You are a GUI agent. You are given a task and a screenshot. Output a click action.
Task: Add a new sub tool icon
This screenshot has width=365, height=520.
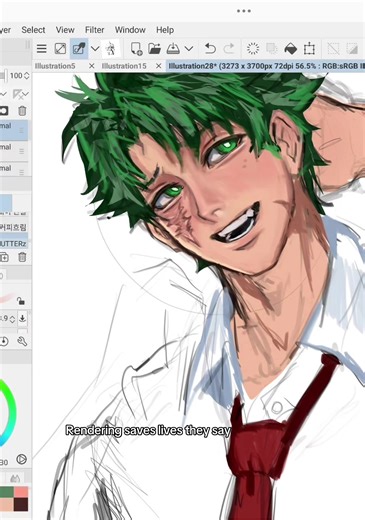tap(4, 257)
